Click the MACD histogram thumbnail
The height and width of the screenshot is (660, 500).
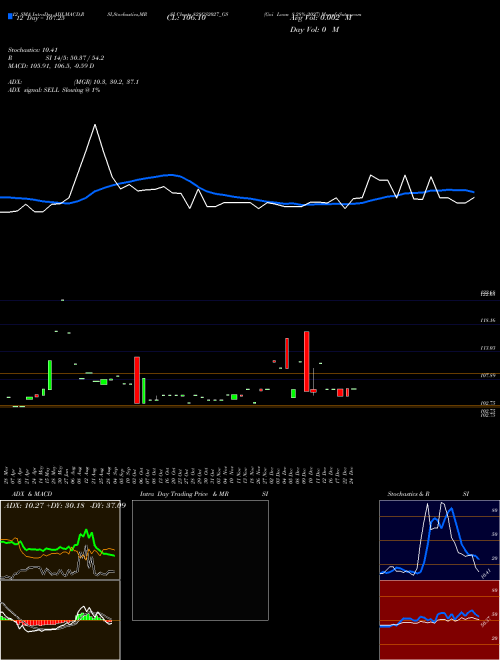[60, 620]
